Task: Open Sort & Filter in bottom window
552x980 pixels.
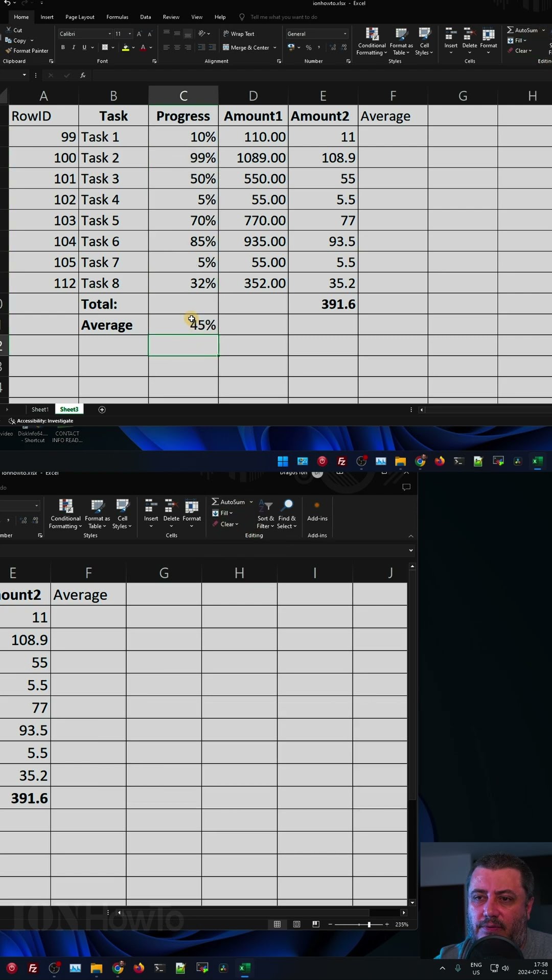Action: (x=265, y=514)
